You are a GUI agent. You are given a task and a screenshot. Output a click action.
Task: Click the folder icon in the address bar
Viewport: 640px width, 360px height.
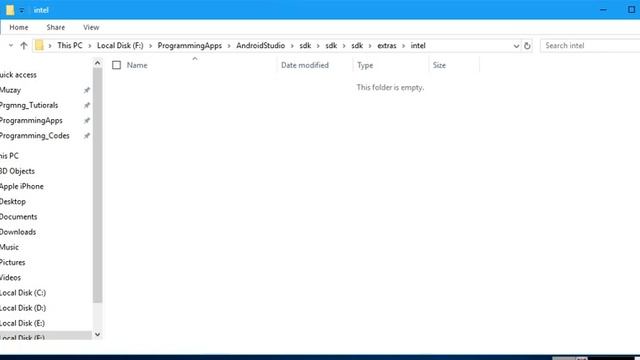tap(39, 45)
